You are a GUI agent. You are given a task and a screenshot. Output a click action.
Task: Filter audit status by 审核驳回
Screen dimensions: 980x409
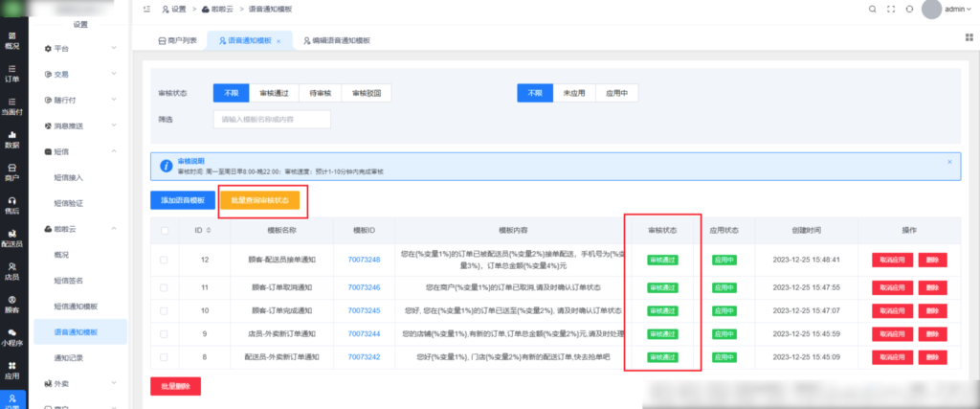tap(367, 93)
